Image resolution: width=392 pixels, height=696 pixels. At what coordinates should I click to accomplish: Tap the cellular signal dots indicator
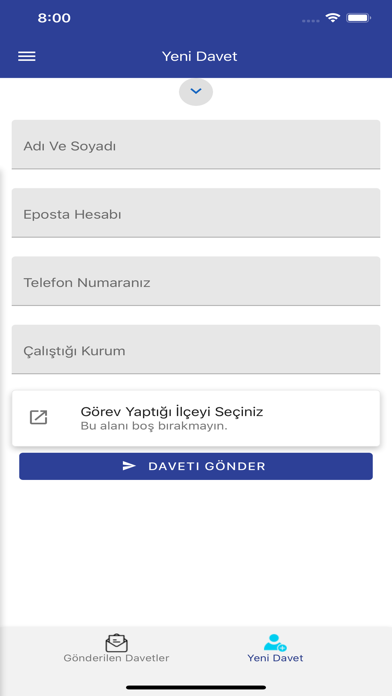[x=310, y=20]
